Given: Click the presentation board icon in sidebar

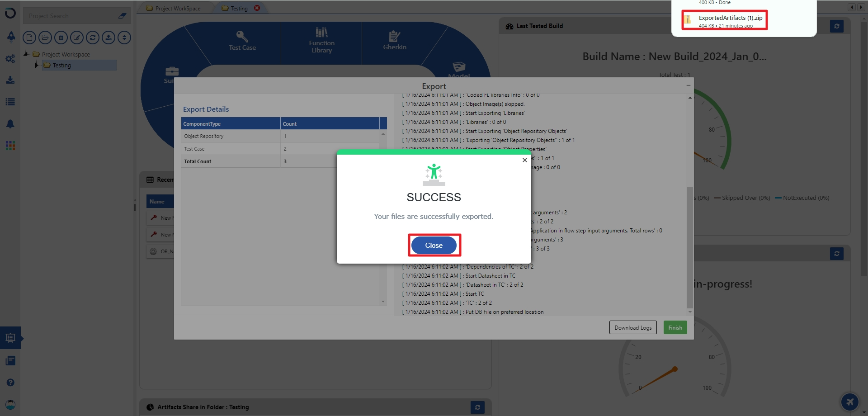Looking at the screenshot, I should (10, 338).
